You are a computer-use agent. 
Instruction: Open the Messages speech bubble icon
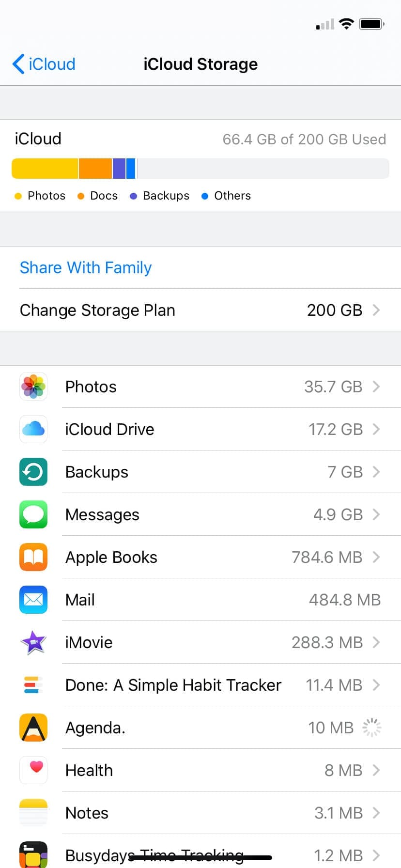point(33,514)
